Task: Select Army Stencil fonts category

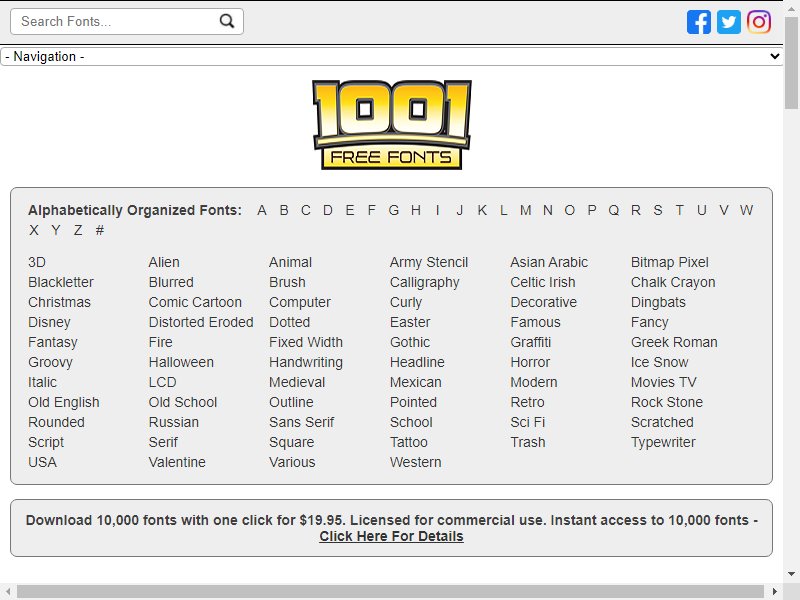Action: (x=429, y=262)
